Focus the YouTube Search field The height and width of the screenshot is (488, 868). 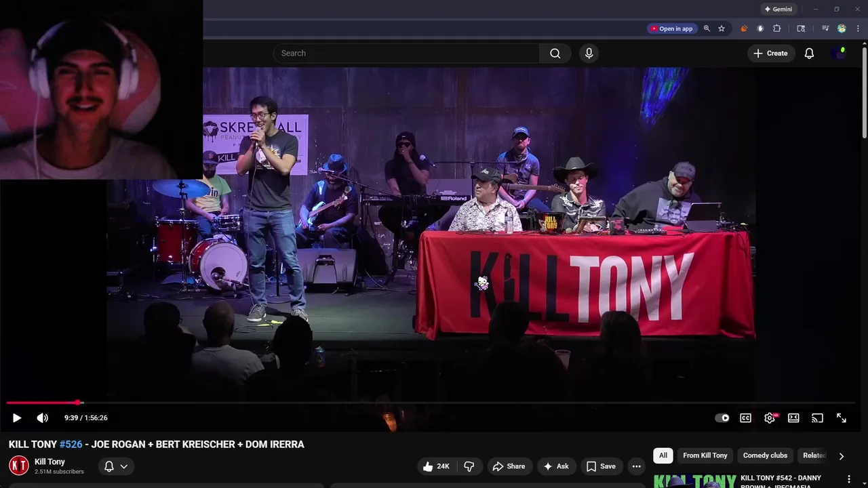point(406,54)
